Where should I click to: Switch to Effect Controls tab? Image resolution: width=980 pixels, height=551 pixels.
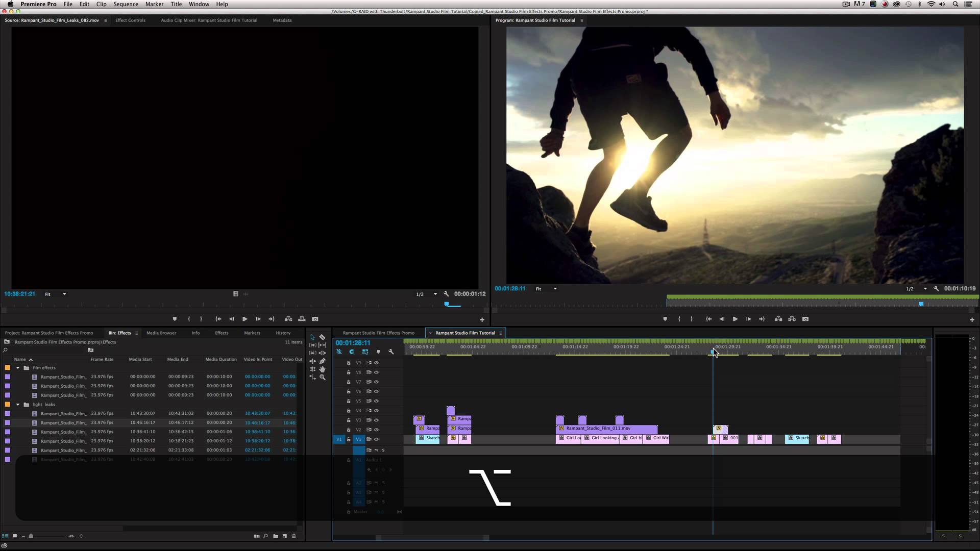pyautogui.click(x=131, y=20)
